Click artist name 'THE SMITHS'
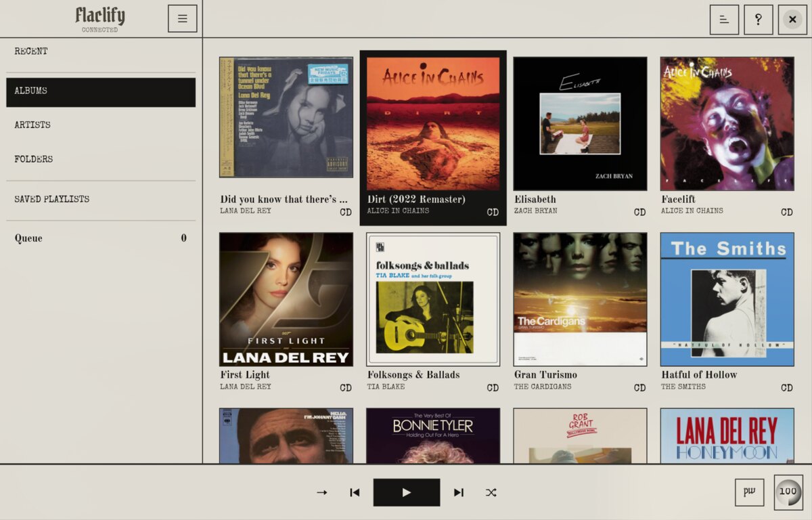 (x=683, y=387)
